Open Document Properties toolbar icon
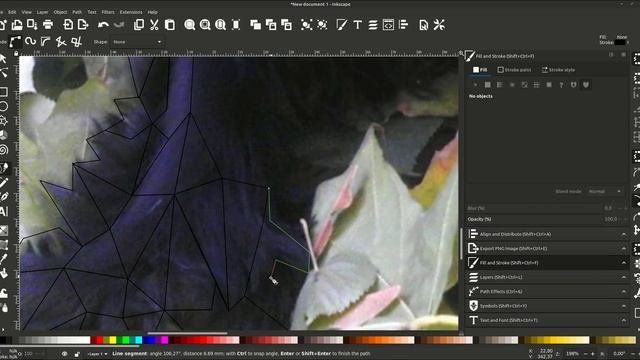This screenshot has height=360, width=640. [x=424, y=24]
